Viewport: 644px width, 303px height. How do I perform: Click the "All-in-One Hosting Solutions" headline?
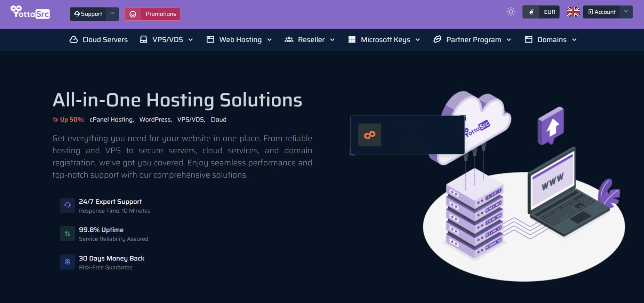pos(177,100)
